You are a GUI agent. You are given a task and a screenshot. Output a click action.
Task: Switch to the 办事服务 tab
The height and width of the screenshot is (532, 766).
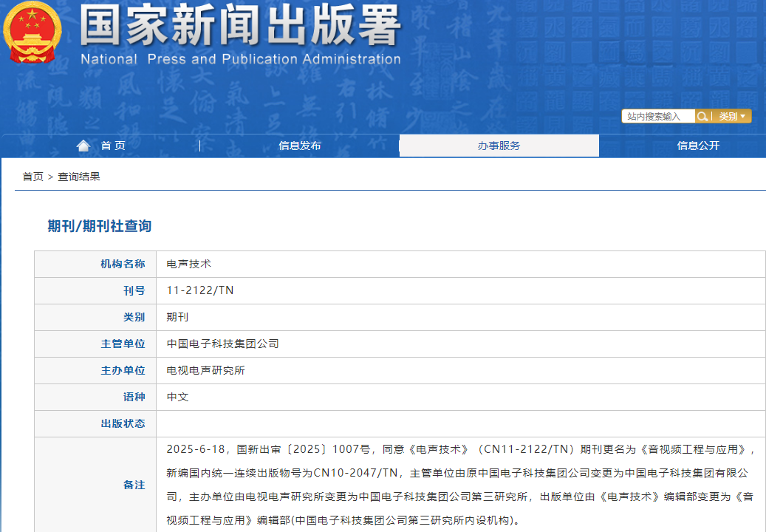tap(499, 146)
